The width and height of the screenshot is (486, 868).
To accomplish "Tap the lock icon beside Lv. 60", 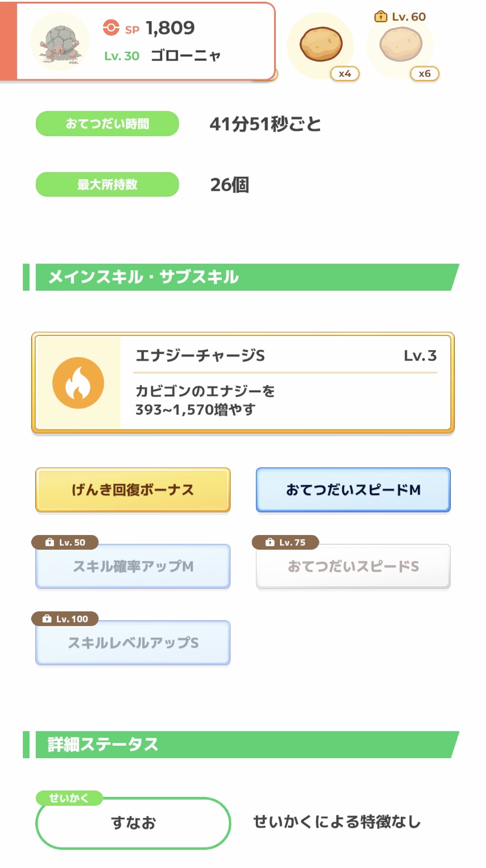I will (380, 16).
